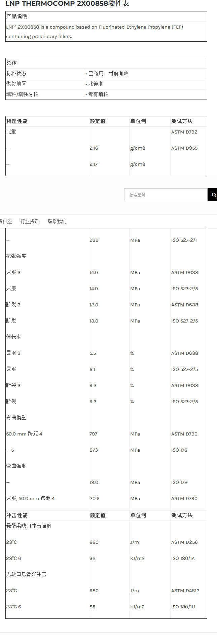Open the 行业资讯 menu item
This screenshot has height=644, width=217.
click(30, 221)
